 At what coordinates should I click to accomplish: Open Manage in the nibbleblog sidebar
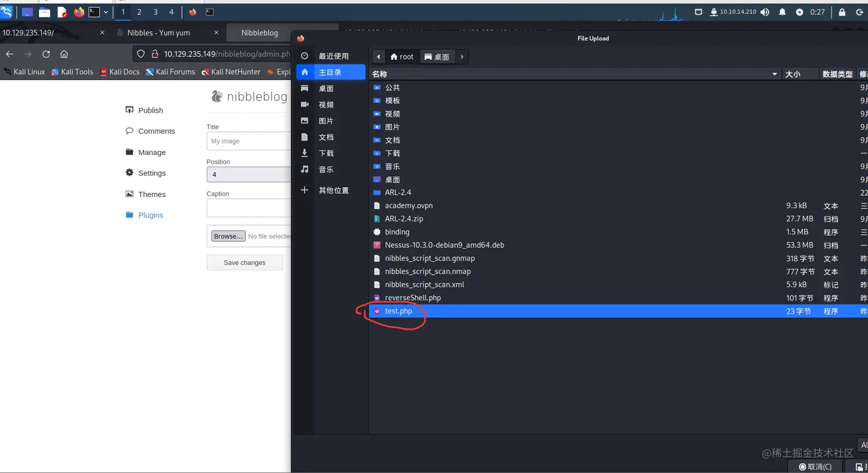[x=146, y=152]
